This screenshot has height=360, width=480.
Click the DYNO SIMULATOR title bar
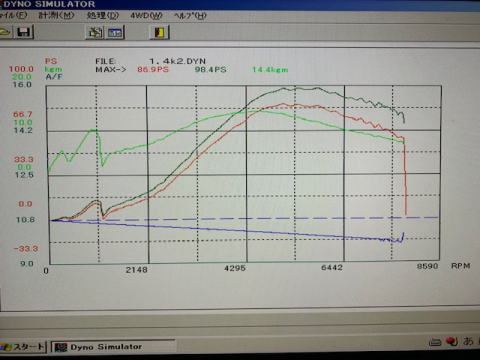(x=240, y=4)
